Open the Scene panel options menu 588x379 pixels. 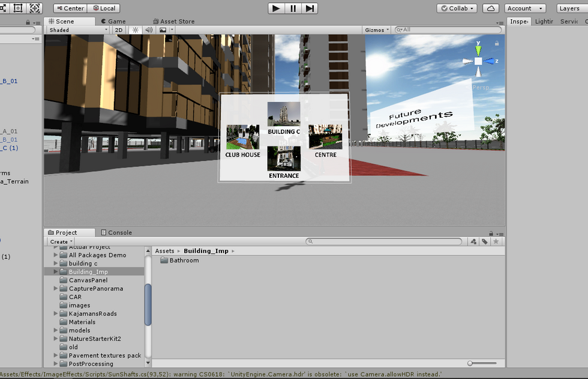[x=499, y=23]
